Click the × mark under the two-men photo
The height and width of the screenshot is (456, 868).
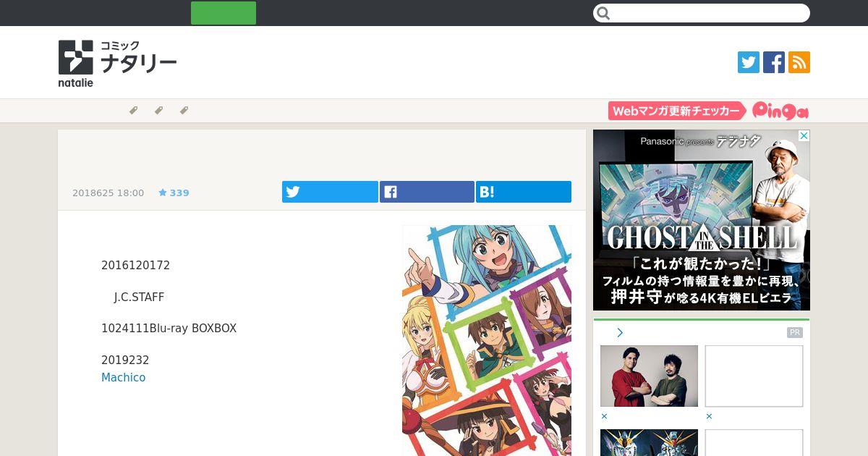(604, 417)
